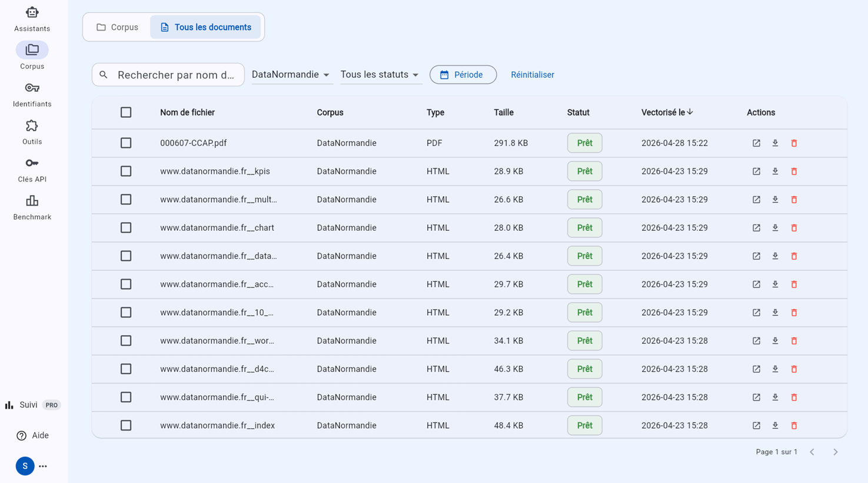Select the www.datanormandie.fr__kpis row checkbox
The image size is (868, 483).
126,171
